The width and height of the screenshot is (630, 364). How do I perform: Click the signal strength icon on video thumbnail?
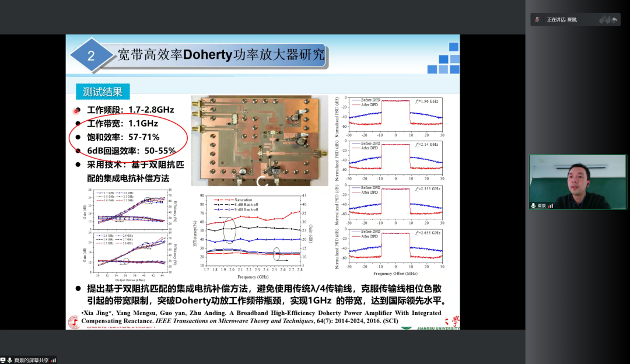tap(550, 205)
